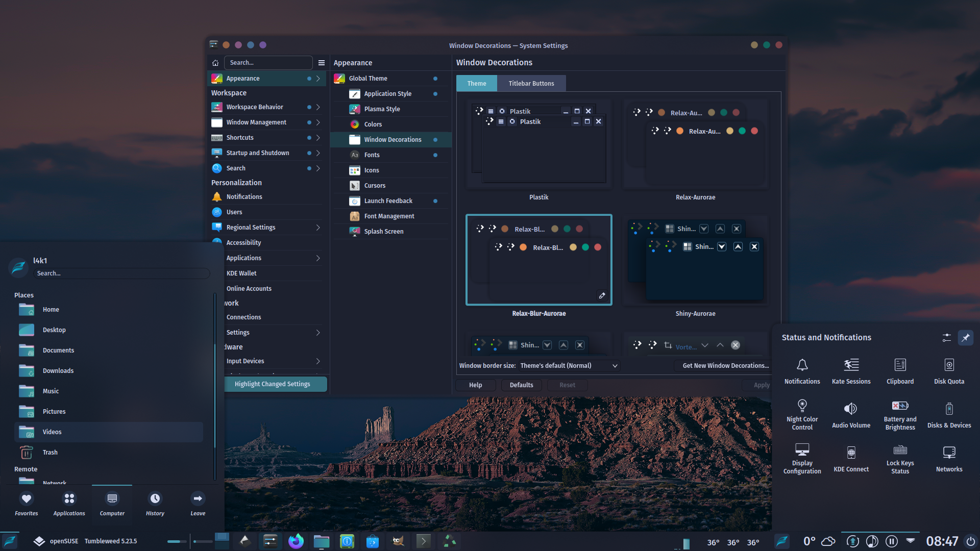Expand Window Management chevron
This screenshot has width=980, height=551.
pyautogui.click(x=318, y=122)
